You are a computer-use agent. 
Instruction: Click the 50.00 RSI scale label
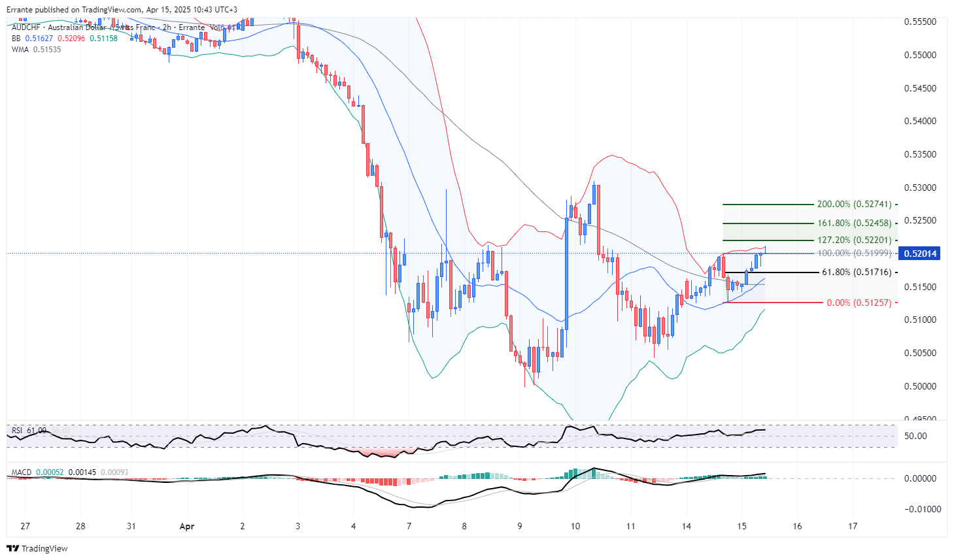[915, 436]
